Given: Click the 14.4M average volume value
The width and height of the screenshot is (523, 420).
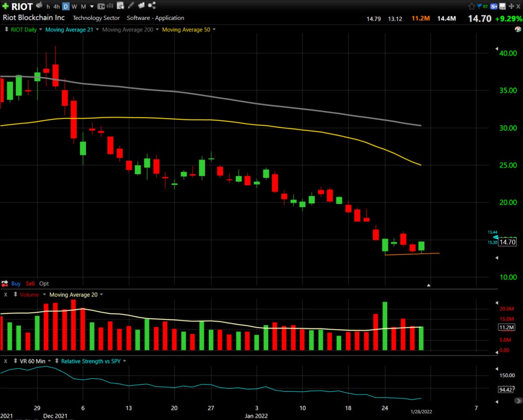Looking at the screenshot, I should coord(447,18).
